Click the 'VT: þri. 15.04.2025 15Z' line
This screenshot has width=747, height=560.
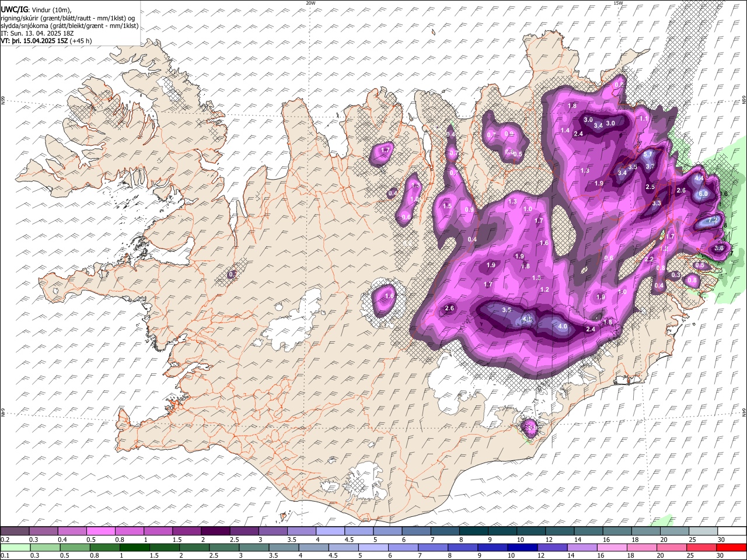(x=34, y=41)
